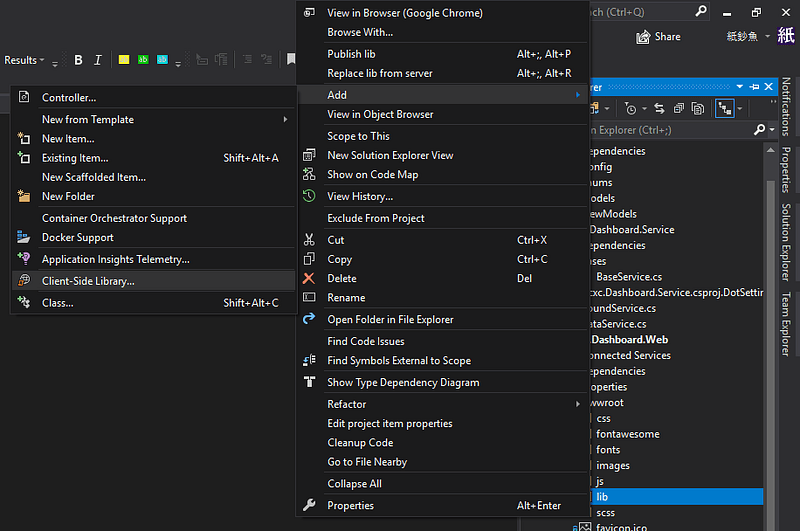The height and width of the screenshot is (531, 800).
Task: Expand the Add submenu arrow
Action: [578, 95]
